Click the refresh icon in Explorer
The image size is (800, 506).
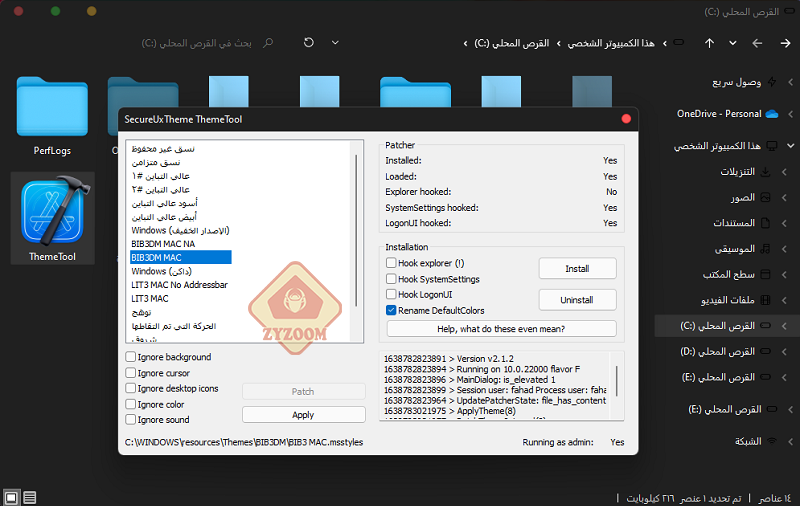309,42
